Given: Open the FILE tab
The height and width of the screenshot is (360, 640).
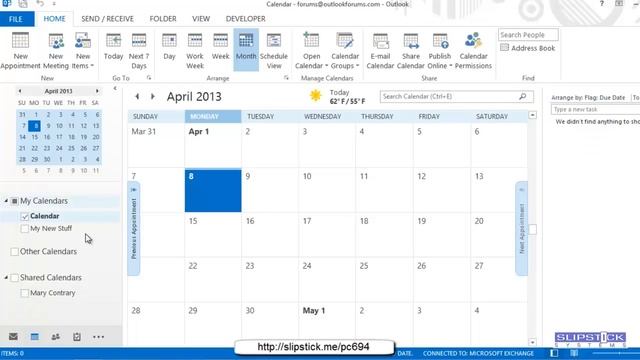Looking at the screenshot, I should 16,19.
